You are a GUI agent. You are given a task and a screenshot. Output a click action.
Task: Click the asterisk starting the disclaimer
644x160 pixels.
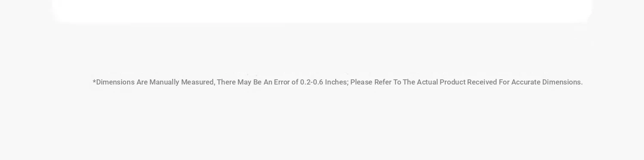tap(94, 81)
